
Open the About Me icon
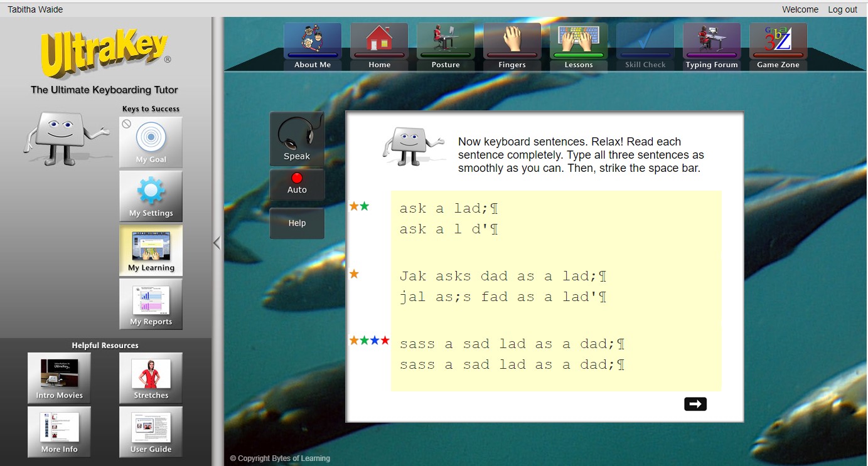coord(313,44)
